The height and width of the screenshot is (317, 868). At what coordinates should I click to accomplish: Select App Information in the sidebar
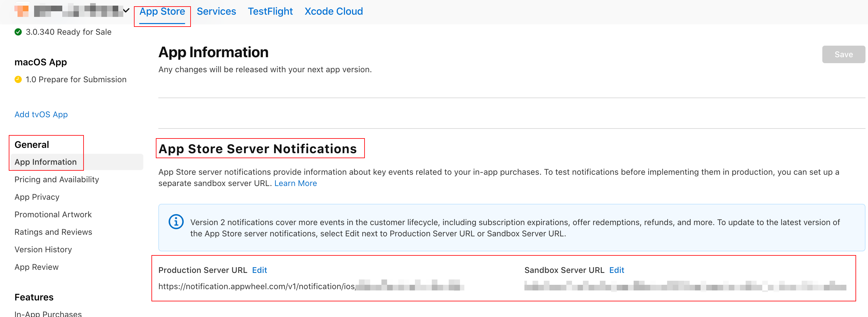[x=45, y=162]
